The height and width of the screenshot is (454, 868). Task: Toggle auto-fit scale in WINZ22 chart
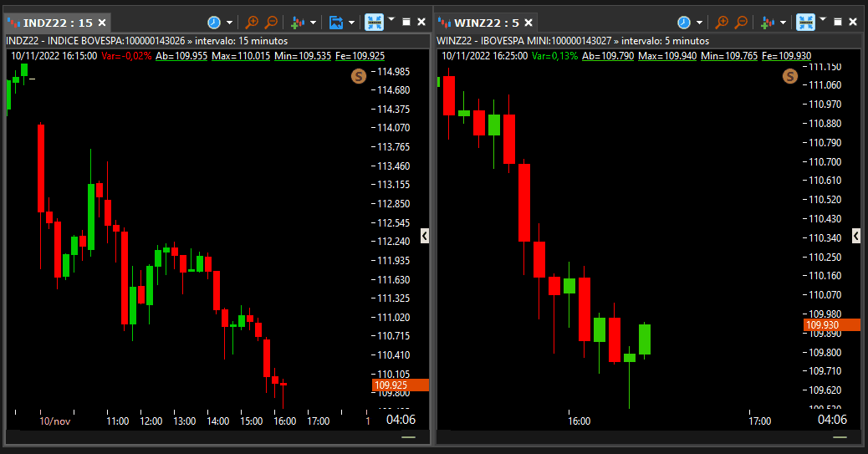(805, 22)
